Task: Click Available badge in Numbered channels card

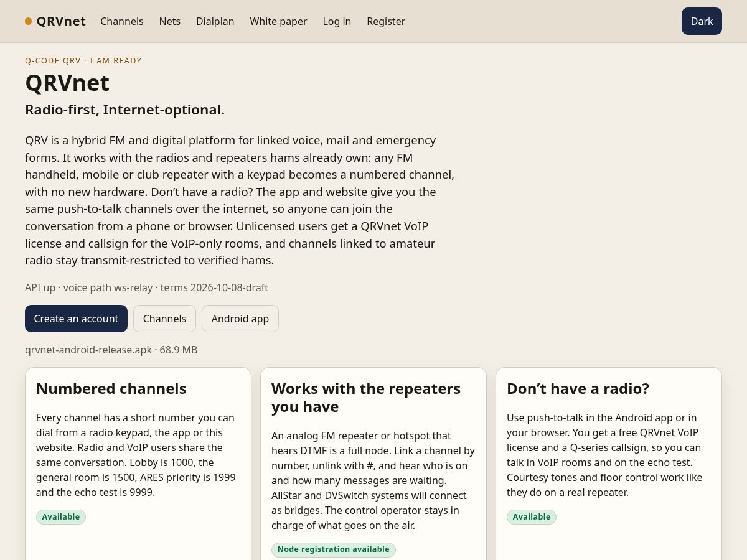Action: [x=61, y=517]
